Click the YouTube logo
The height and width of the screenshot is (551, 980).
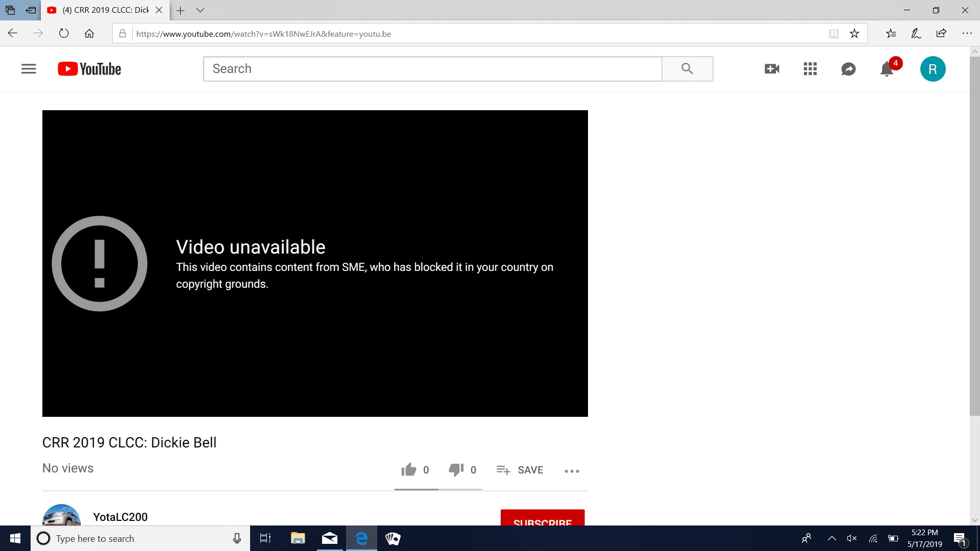coord(89,69)
